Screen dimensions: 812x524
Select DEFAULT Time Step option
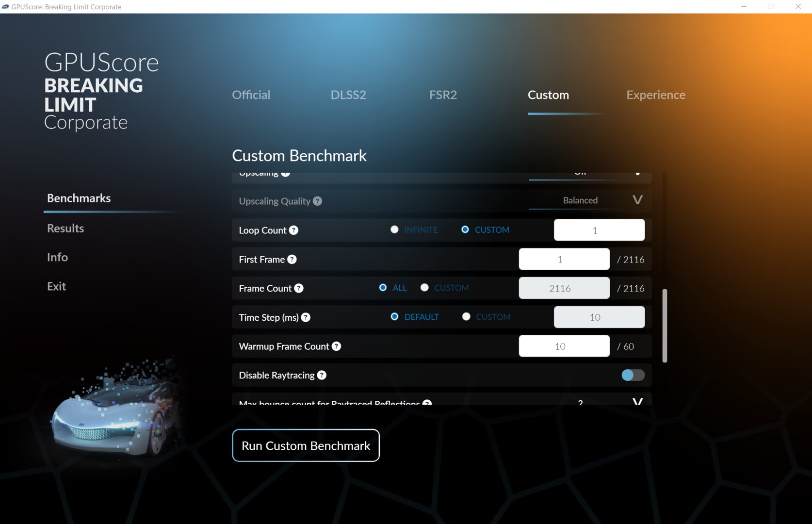click(394, 317)
